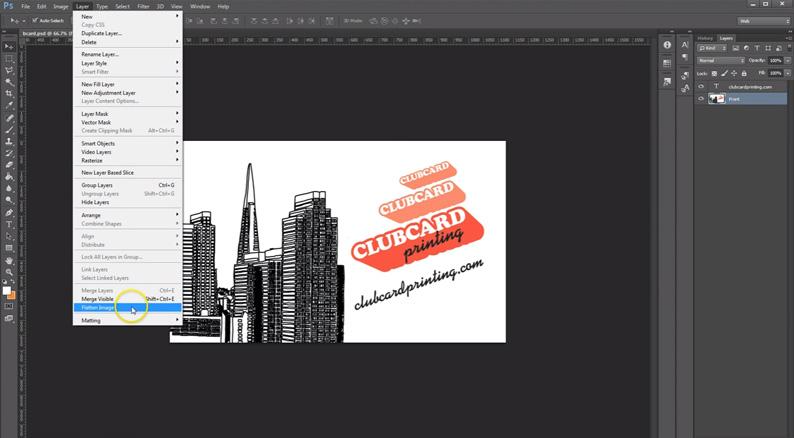The image size is (794, 438).
Task: Select the Horizontal Type tool
Action: point(9,224)
